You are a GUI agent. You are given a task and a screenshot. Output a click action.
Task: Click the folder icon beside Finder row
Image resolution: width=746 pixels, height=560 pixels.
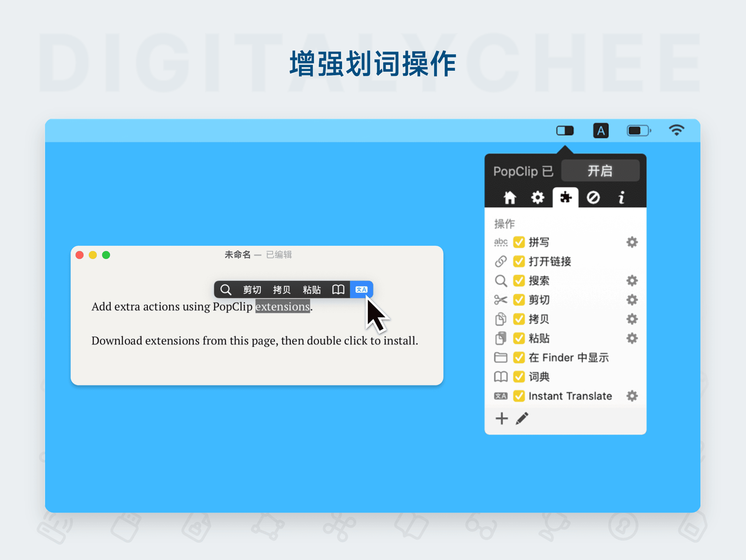coord(501,357)
